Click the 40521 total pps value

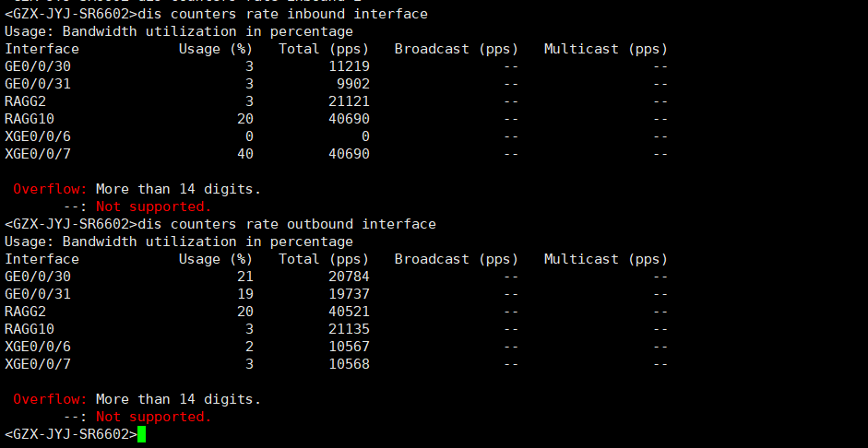[x=349, y=312]
